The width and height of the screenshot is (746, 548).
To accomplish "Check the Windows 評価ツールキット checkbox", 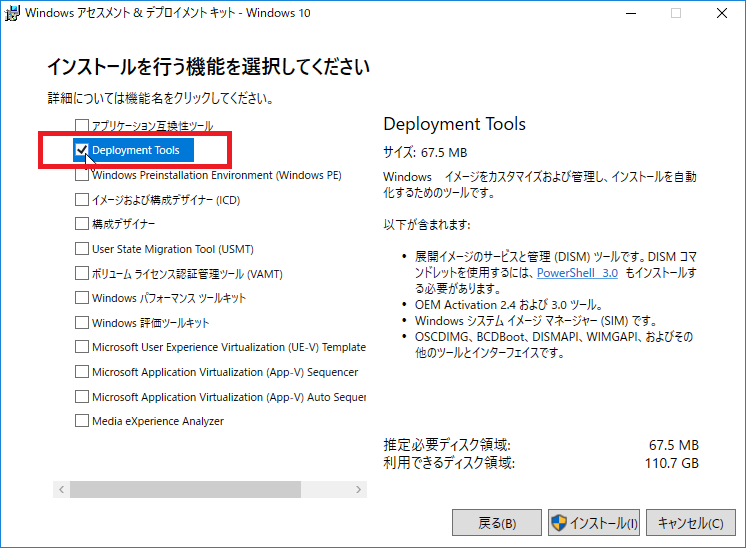I will point(82,323).
